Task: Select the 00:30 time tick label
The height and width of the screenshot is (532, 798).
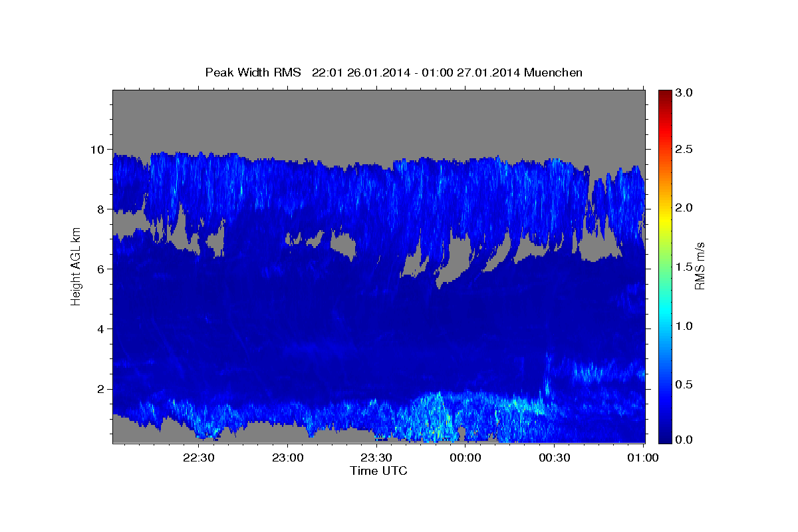Action: point(554,458)
